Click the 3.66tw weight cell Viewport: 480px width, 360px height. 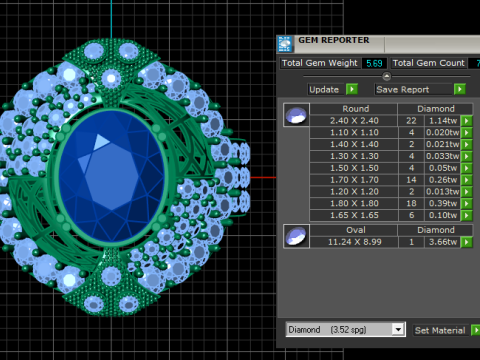point(443,242)
